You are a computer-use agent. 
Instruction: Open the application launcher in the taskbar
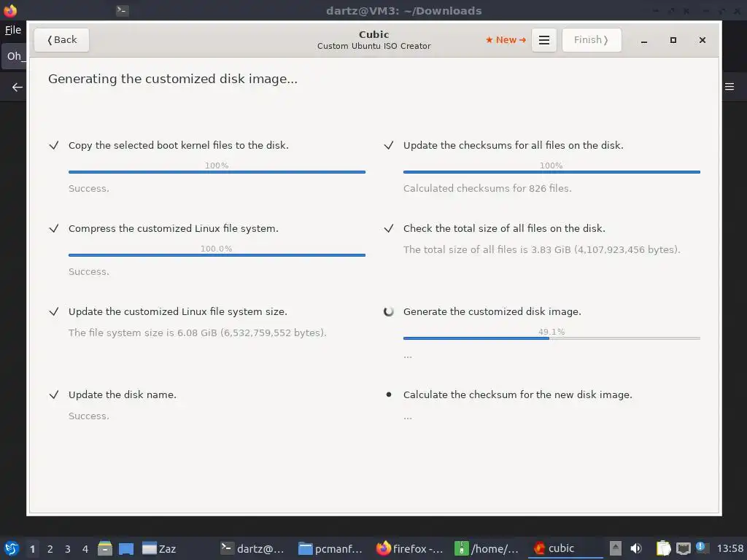(x=12, y=548)
